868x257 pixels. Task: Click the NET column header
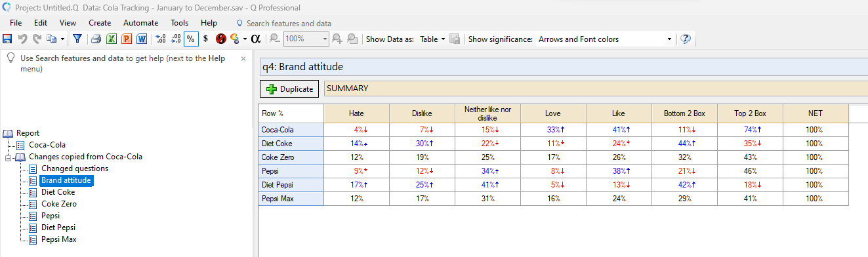pos(816,113)
